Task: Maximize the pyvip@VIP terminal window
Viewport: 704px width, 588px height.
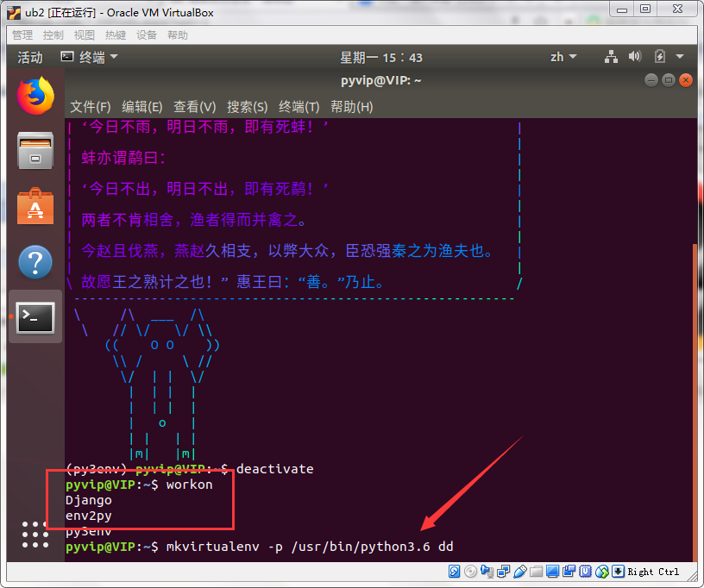Action: (669, 80)
